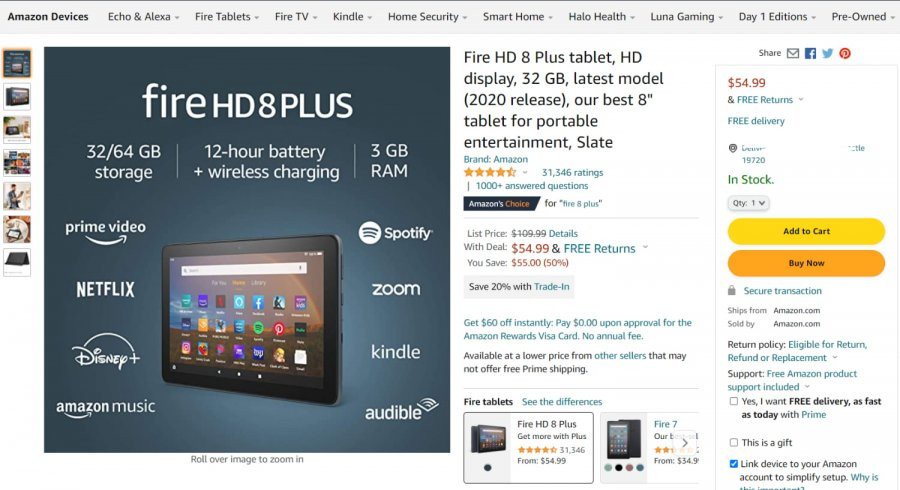Image resolution: width=900 pixels, height=490 pixels.
Task: Open the Smart Home navigation menu
Action: (518, 17)
